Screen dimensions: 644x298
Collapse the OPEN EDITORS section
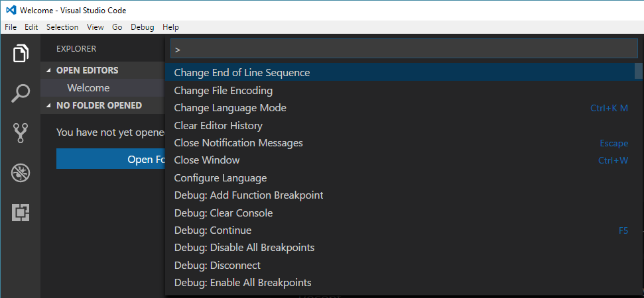coord(49,70)
